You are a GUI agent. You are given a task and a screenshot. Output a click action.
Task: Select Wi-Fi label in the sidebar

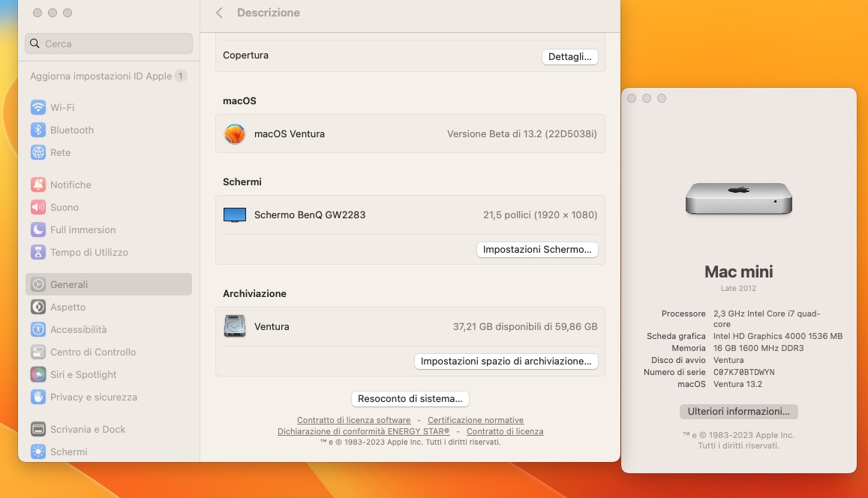(62, 107)
